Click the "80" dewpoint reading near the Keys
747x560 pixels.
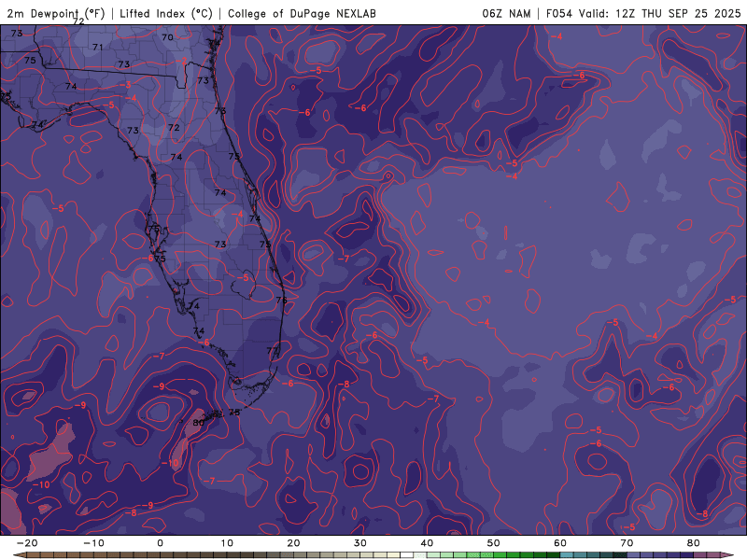(198, 423)
